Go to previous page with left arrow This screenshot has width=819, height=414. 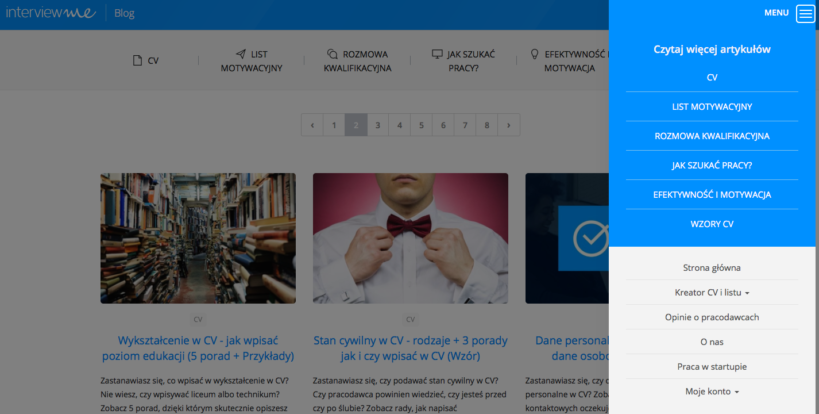tap(312, 125)
